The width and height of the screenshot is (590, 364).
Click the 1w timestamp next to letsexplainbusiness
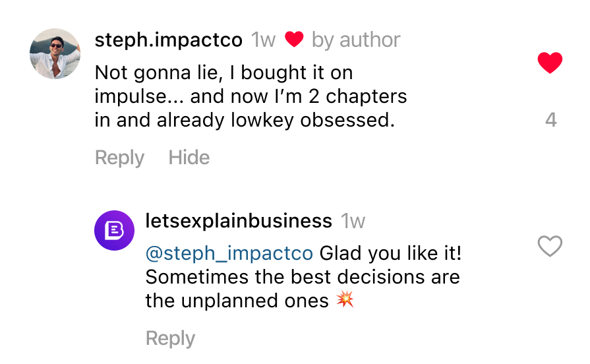[353, 220]
